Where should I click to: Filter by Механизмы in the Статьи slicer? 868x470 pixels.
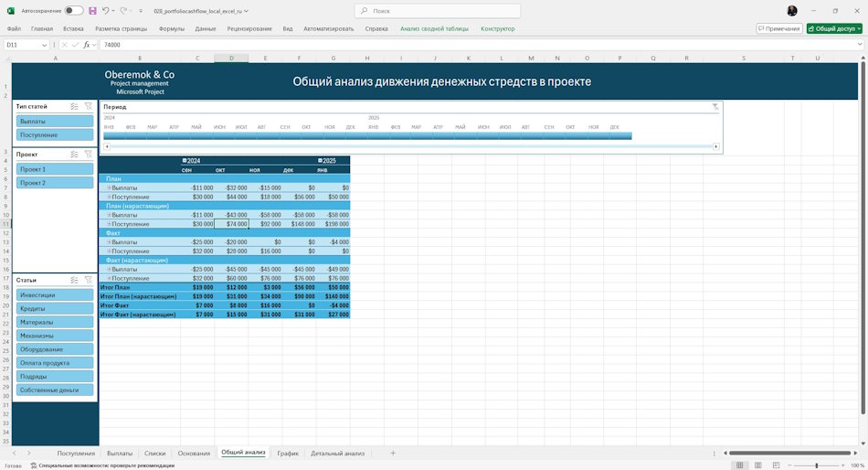pos(55,336)
